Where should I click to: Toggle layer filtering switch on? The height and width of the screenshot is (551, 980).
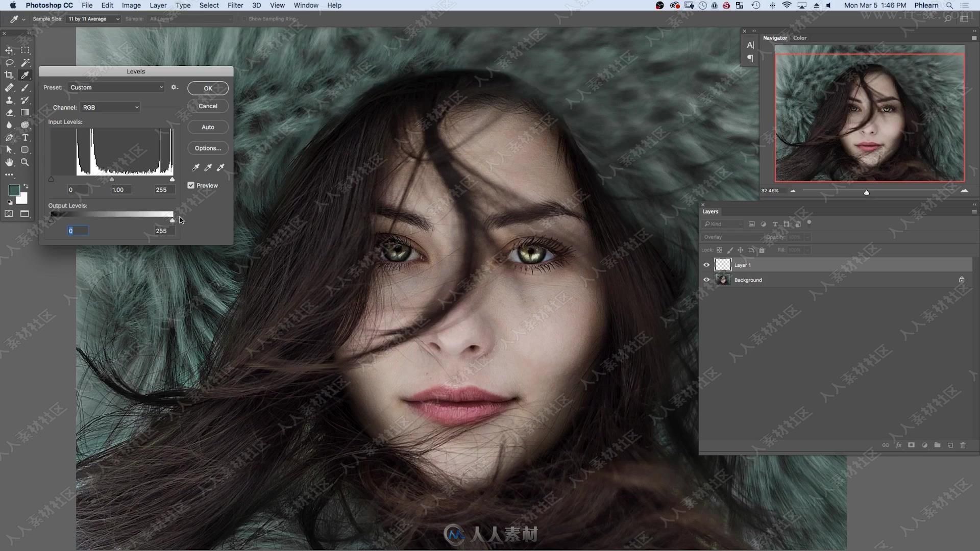pos(809,223)
